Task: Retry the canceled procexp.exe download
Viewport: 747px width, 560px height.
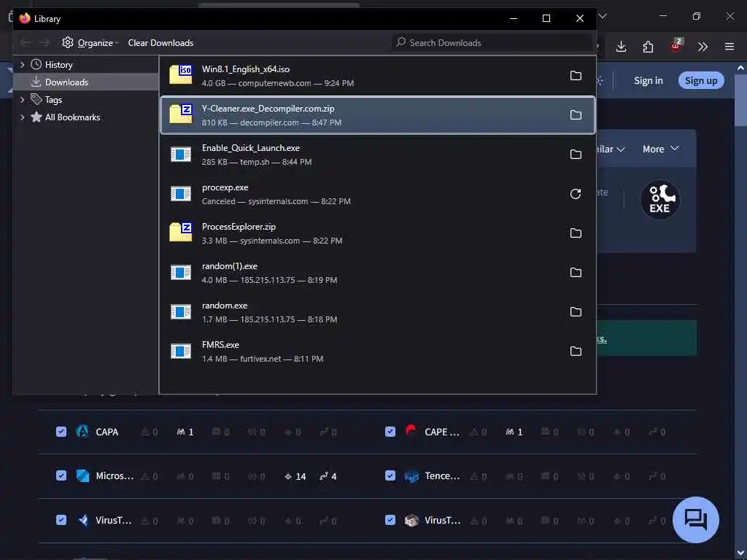Action: pyautogui.click(x=576, y=194)
